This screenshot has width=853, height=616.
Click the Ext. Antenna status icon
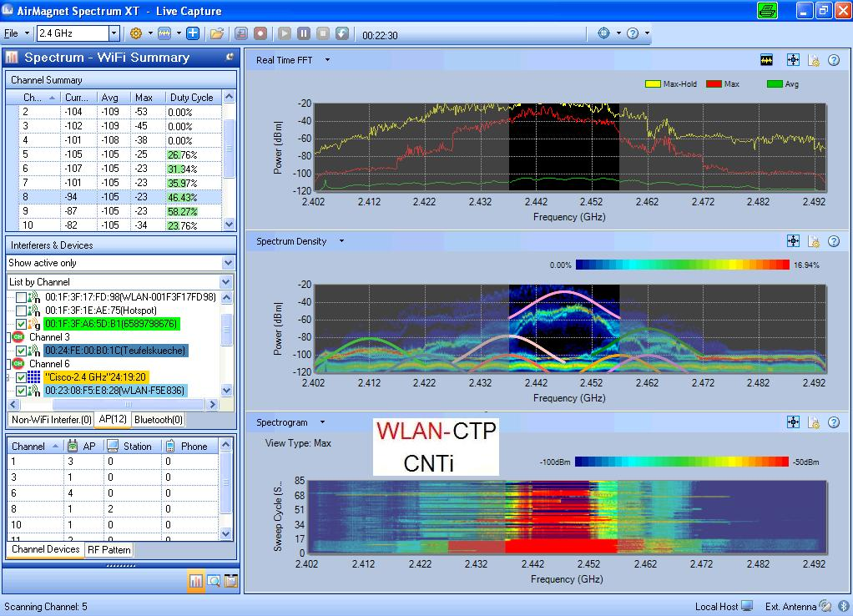[825, 606]
